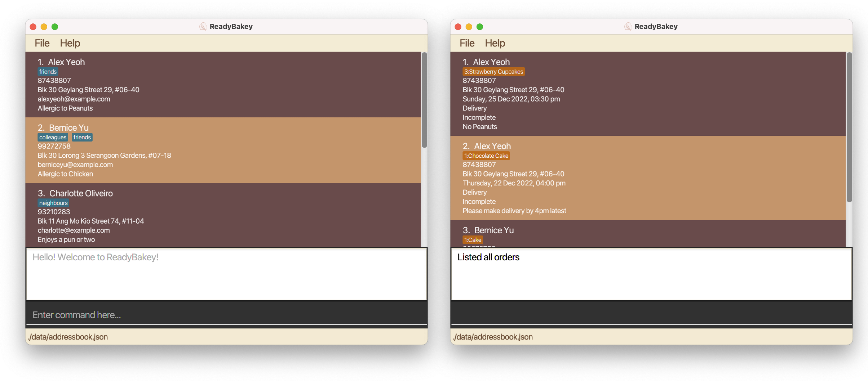The image size is (868, 386).
Task: Click the customer list scrollbar thumb
Action: (x=424, y=100)
